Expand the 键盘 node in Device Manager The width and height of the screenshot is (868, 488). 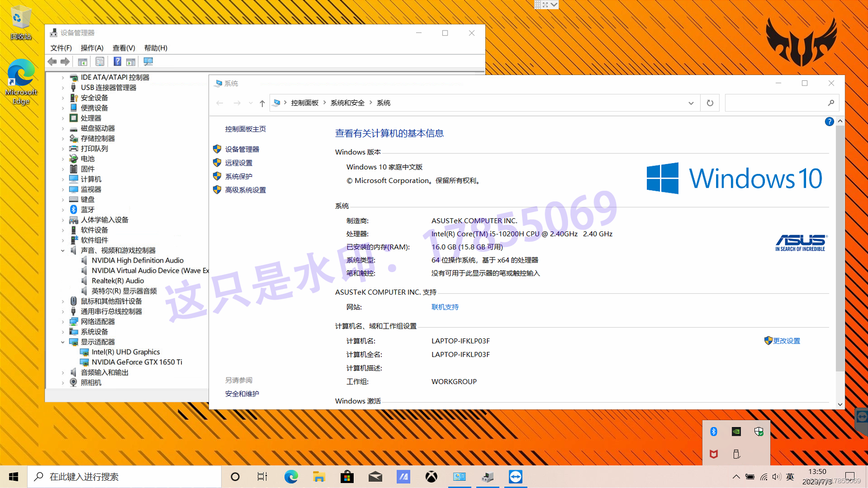pos(63,199)
